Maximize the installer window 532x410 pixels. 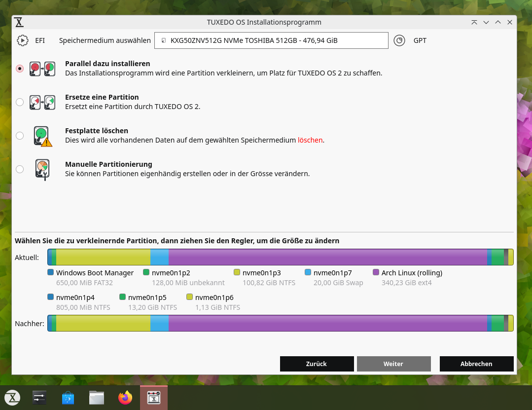[x=497, y=22]
